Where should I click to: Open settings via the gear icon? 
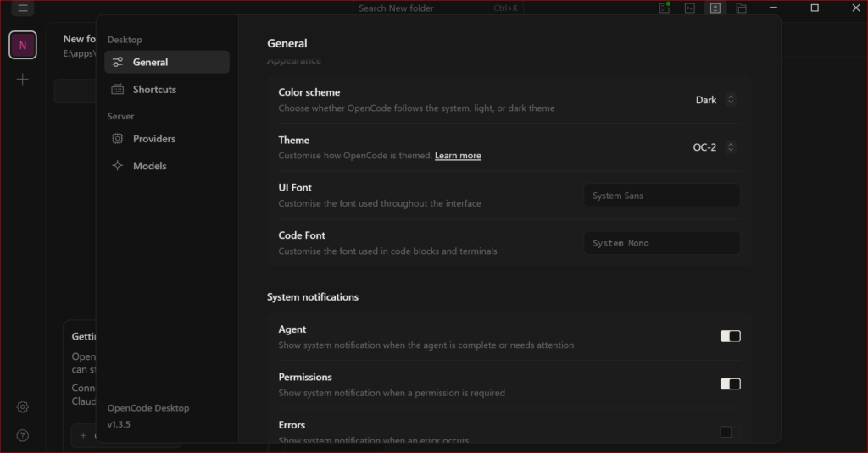point(23,407)
